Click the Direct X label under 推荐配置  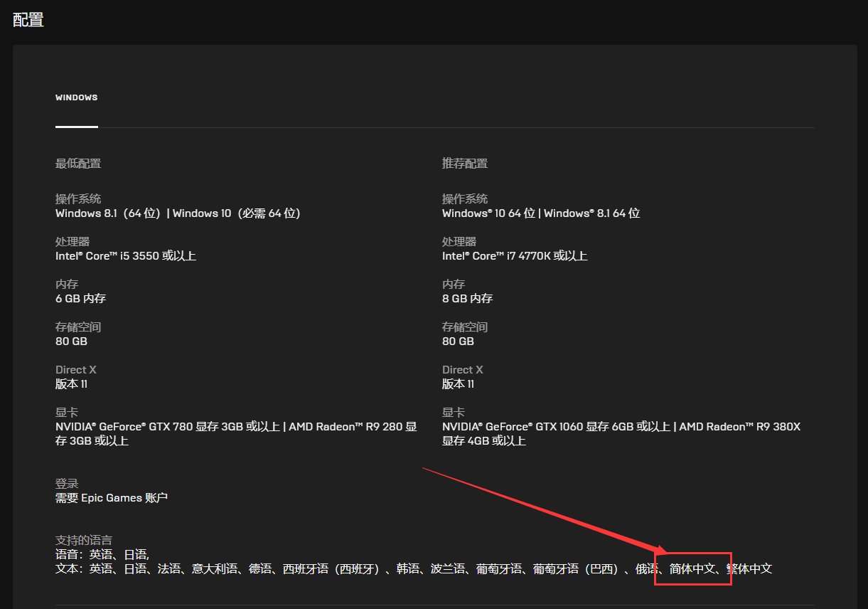click(x=463, y=370)
